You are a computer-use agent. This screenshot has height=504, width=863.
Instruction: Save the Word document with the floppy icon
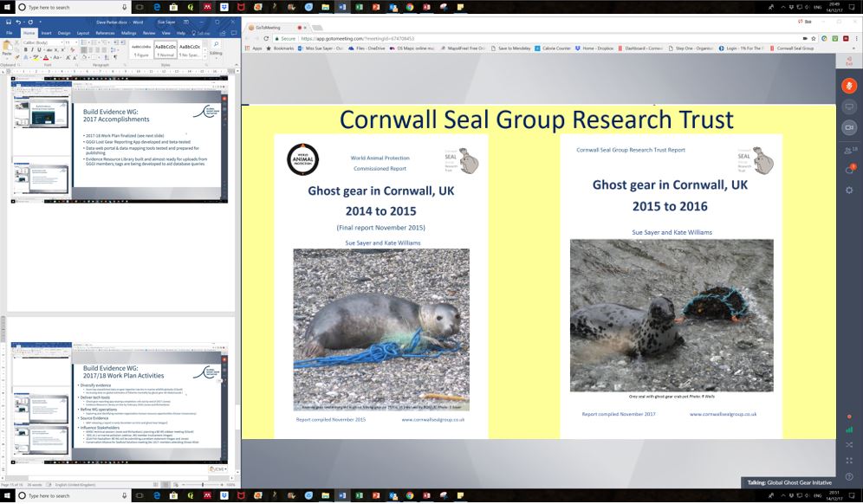click(x=9, y=23)
